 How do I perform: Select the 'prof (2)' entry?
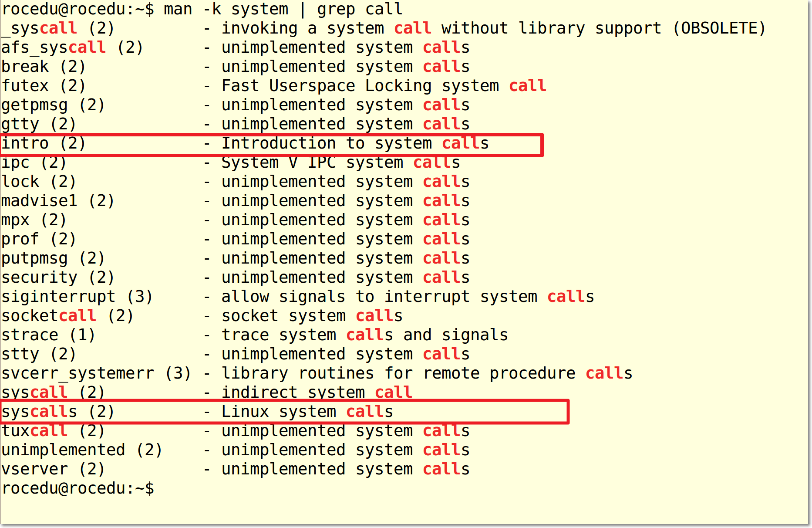pyautogui.click(x=39, y=239)
